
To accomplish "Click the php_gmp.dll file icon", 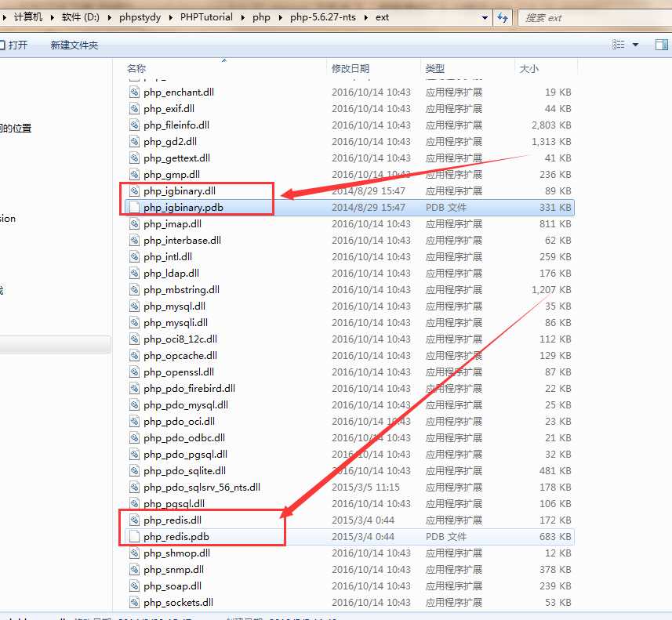I will coord(135,174).
